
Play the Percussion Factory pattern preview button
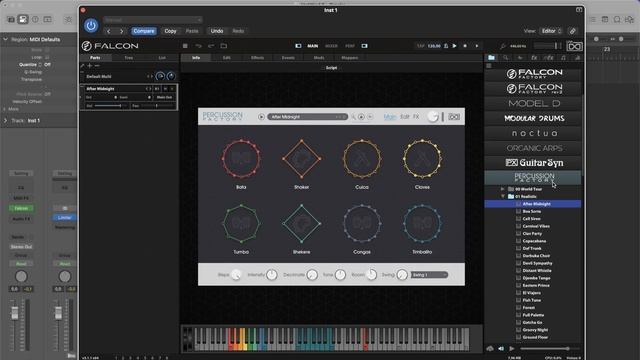click(x=261, y=117)
